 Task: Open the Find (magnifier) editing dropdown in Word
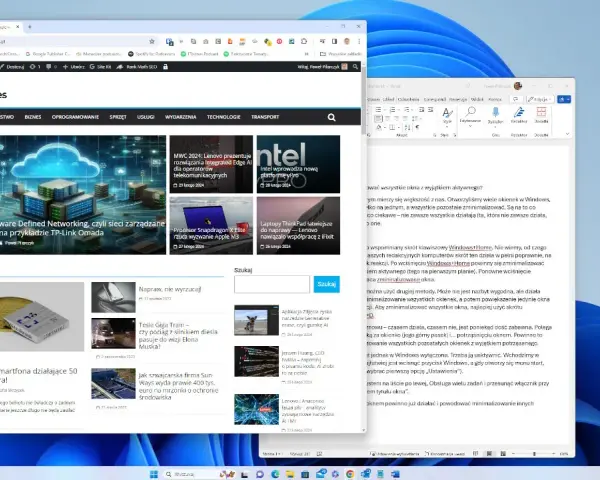pos(470,116)
